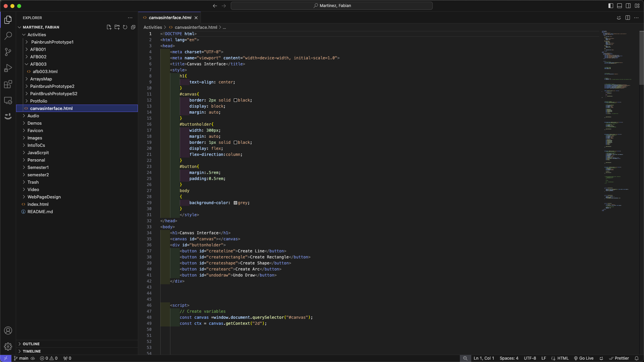Close the canvasinterface.html tab

pyautogui.click(x=196, y=18)
